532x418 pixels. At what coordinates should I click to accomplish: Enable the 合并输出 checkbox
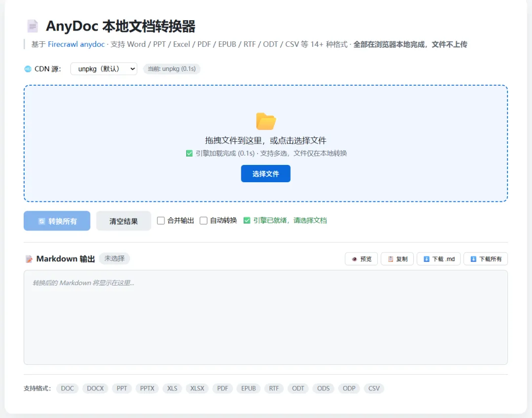click(161, 221)
